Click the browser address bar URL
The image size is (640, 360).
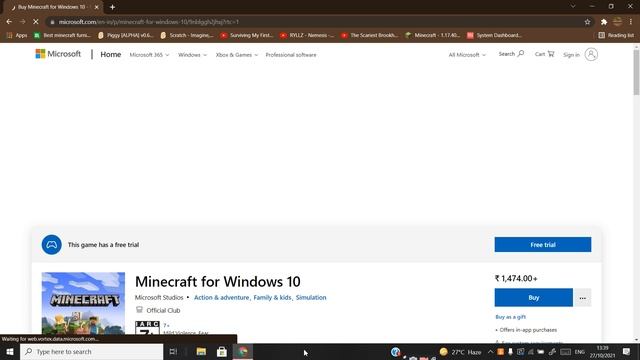[x=149, y=22]
